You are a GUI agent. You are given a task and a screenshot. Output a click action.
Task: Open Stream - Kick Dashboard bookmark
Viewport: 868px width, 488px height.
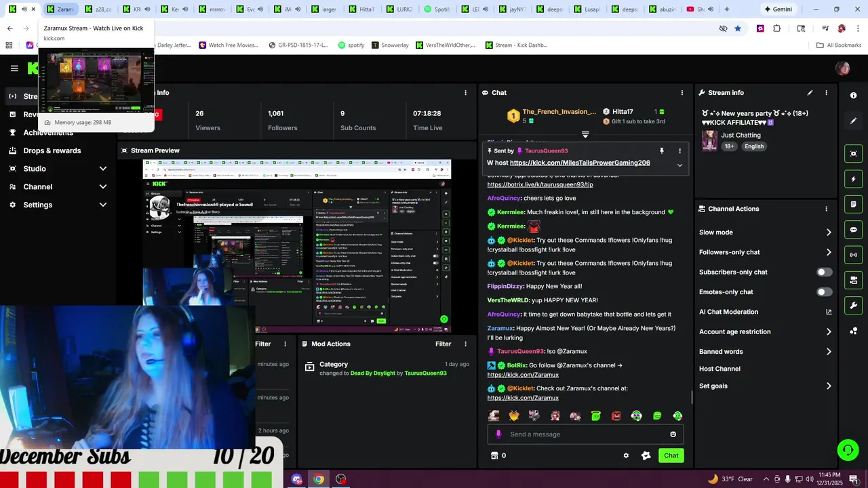[x=516, y=45]
